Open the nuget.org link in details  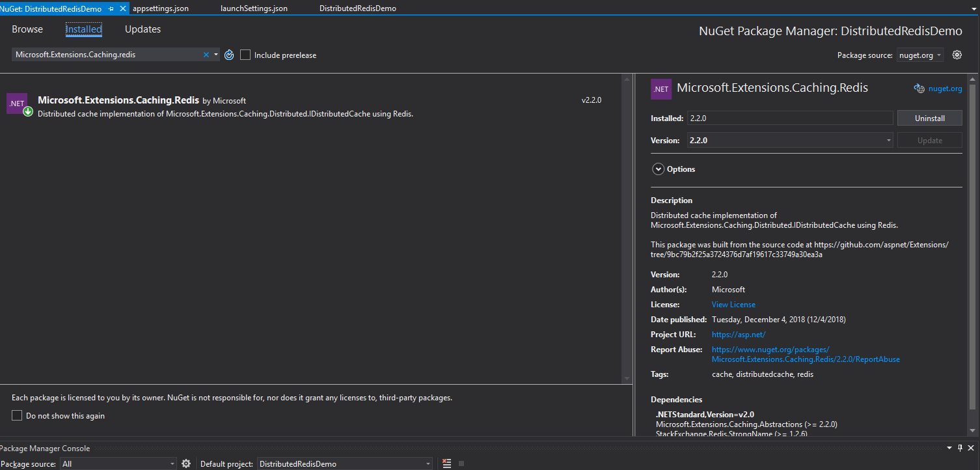945,89
